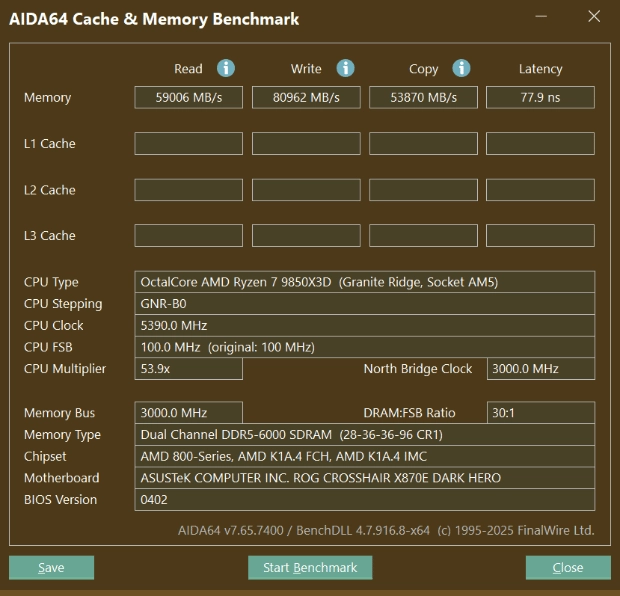Click the info icon beside Read

[x=226, y=68]
